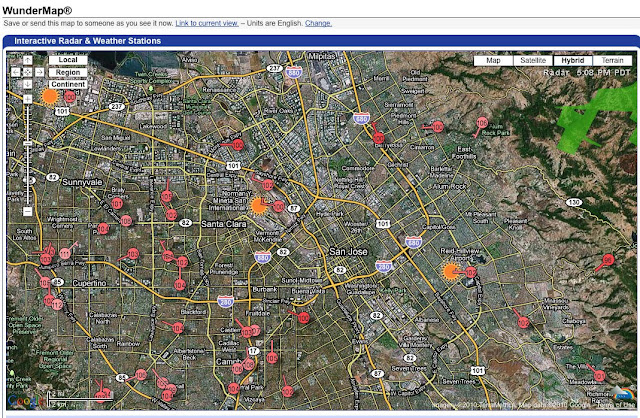Click the sun icon at Mineta San Jose International
Viewport: 640px width, 418px height.
pos(258,206)
